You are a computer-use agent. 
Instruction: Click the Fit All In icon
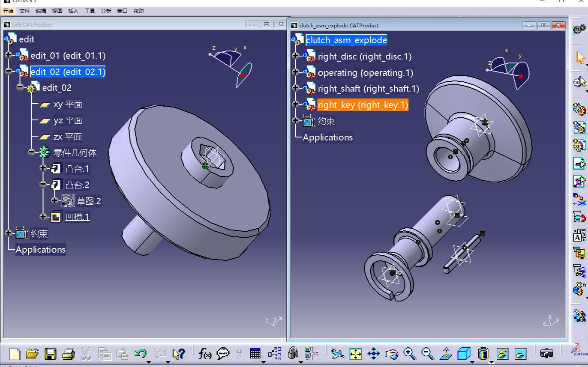click(x=356, y=354)
